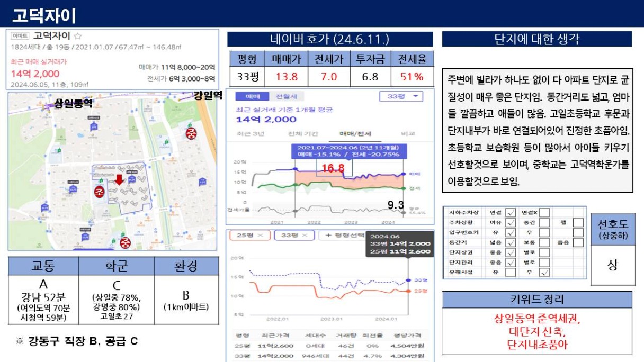Click the 강일역 station label on the map
Viewport: 644px width, 362px height.
coord(207,96)
